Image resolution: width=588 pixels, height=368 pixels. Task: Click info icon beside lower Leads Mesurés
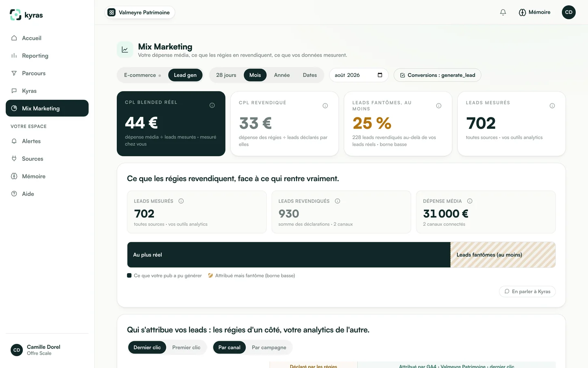[x=181, y=201]
